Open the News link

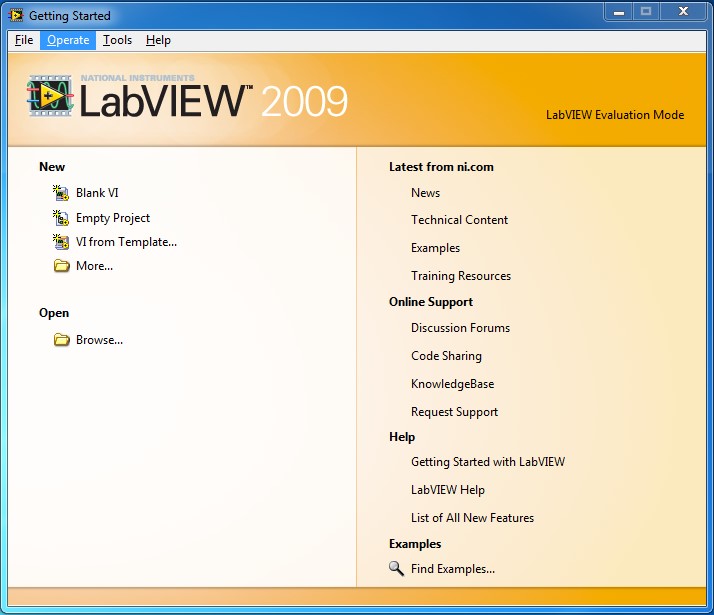[425, 193]
